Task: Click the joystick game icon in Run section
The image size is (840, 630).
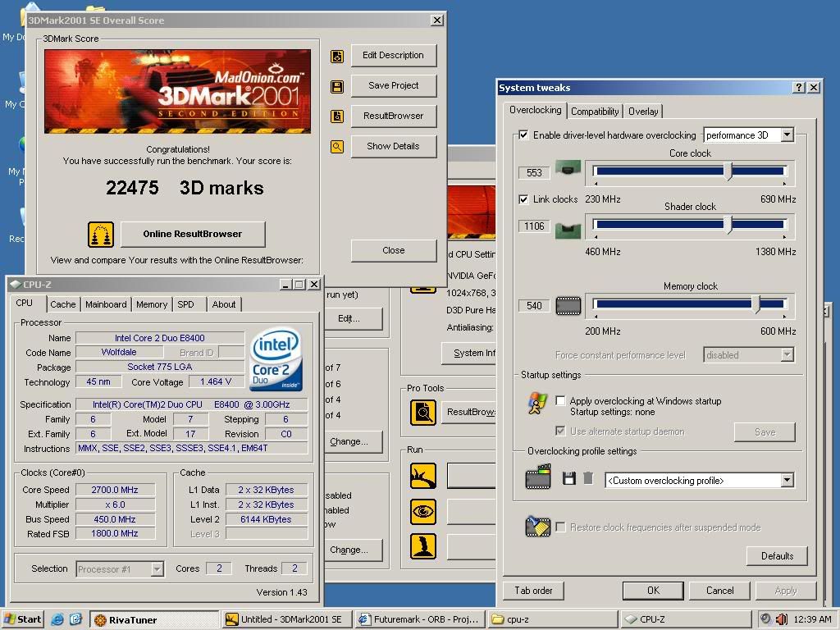Action: (x=423, y=546)
